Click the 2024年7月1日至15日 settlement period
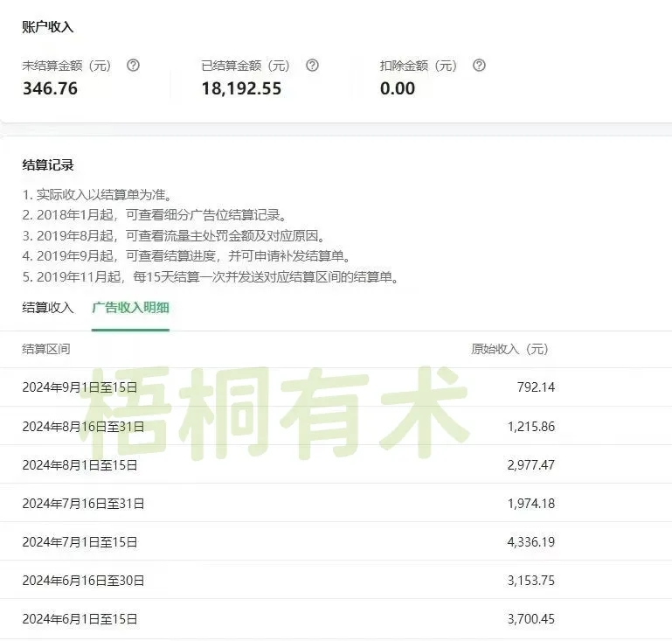This screenshot has height=641, width=672. pos(80,542)
